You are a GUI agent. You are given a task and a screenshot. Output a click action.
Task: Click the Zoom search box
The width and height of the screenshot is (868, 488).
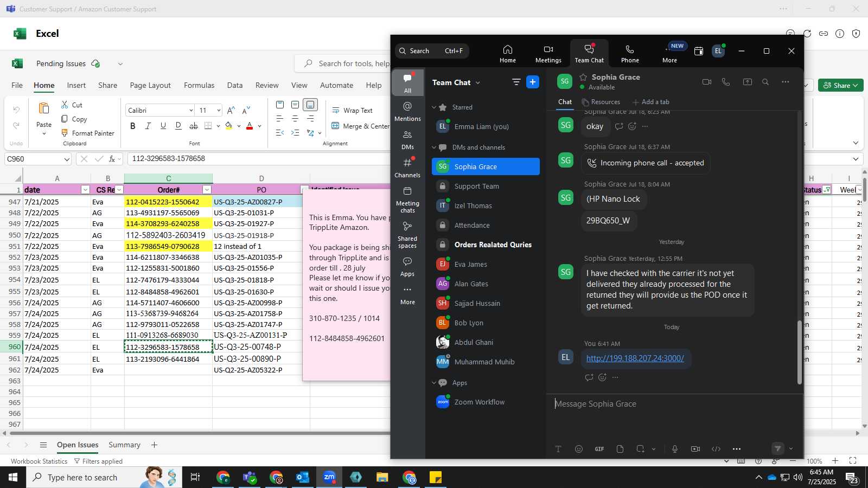pos(432,51)
